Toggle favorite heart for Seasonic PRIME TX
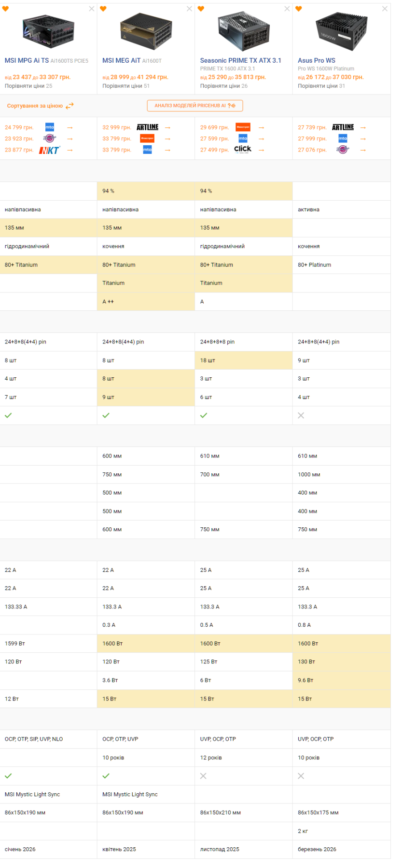 [201, 9]
